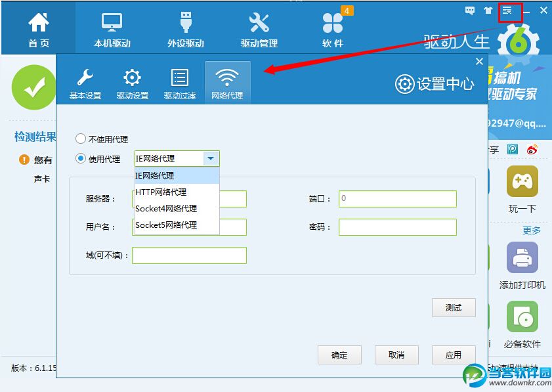Select 使用代理 radio button
The image size is (552, 392).
point(80,158)
